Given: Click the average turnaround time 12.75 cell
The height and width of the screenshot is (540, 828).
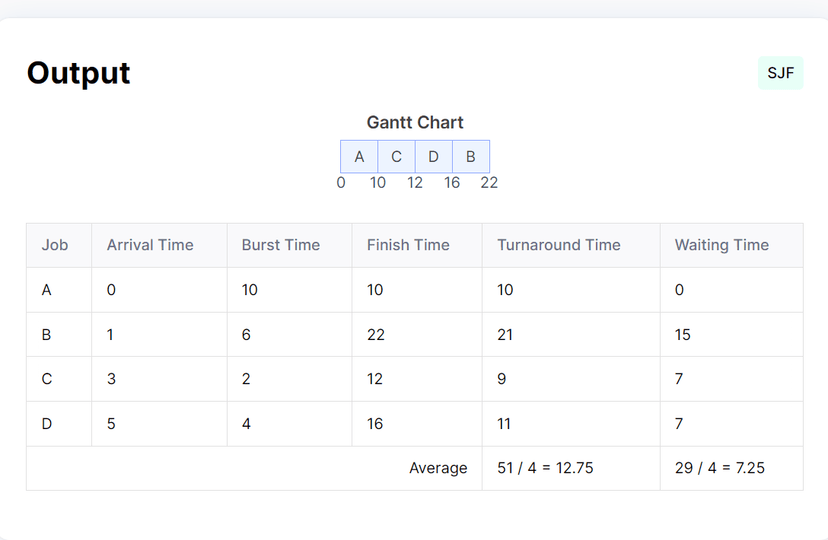Looking at the screenshot, I should point(545,468).
